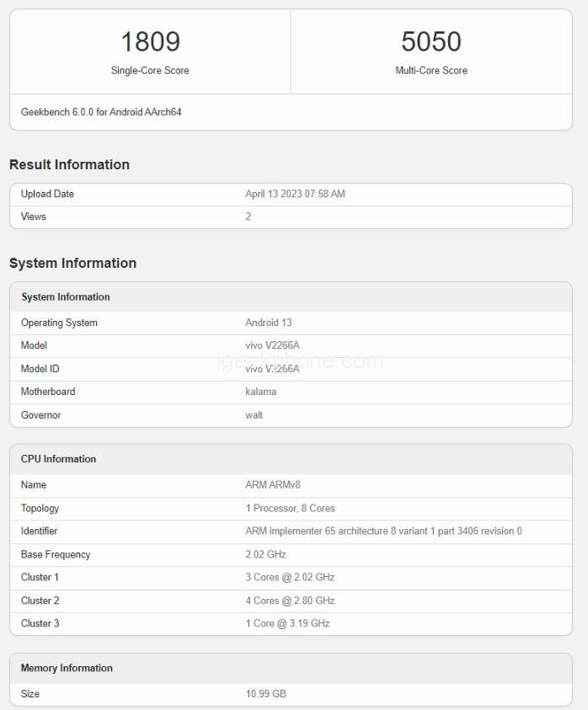
Task: Click the Memory Information table header
Action: tap(67, 668)
